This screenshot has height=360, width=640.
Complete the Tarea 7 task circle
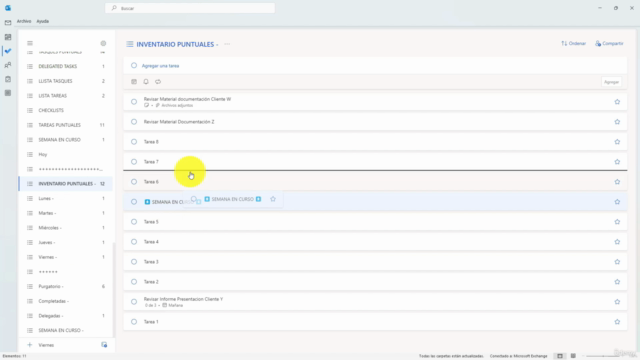click(x=134, y=162)
